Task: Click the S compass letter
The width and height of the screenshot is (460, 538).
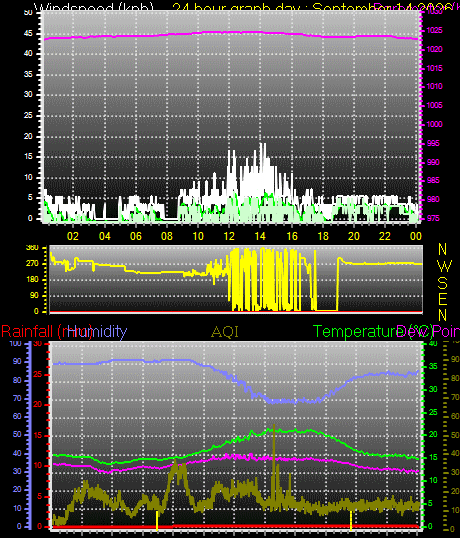Action: coord(443,283)
